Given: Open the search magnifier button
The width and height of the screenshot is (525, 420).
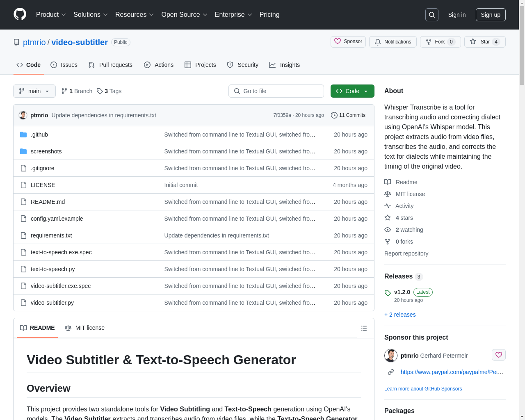Looking at the screenshot, I should pyautogui.click(x=432, y=15).
